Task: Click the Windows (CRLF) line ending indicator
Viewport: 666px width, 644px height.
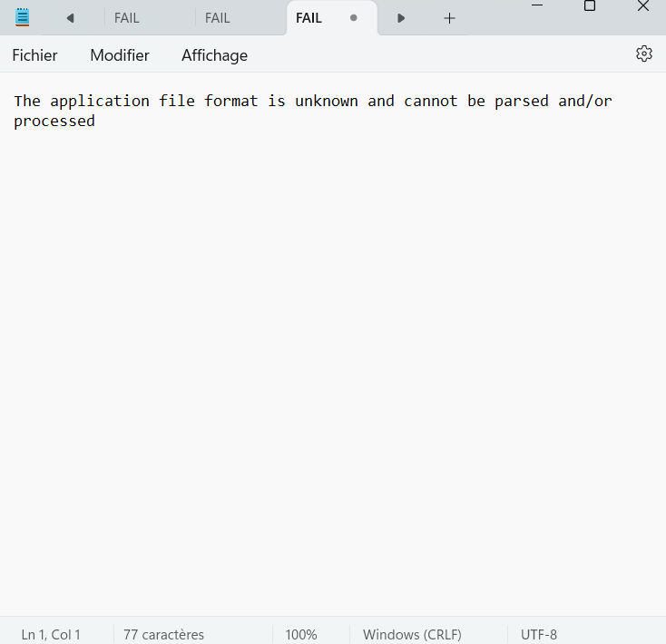Action: click(412, 634)
